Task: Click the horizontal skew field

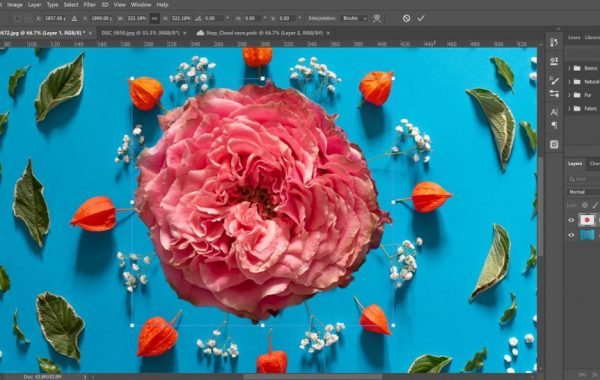Action: click(253, 18)
